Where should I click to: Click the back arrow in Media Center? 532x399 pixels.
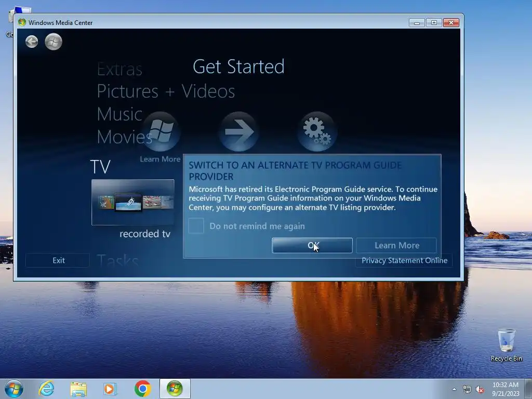pyautogui.click(x=32, y=42)
